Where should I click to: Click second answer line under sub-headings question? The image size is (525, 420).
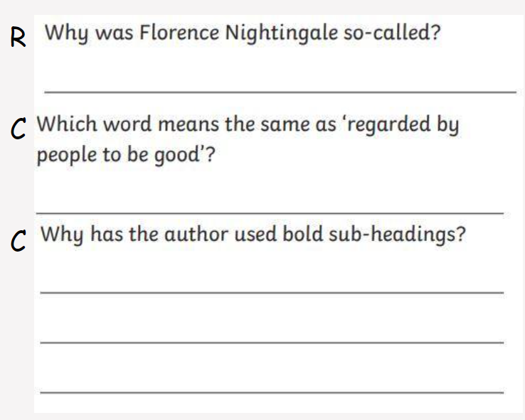pyautogui.click(x=272, y=343)
